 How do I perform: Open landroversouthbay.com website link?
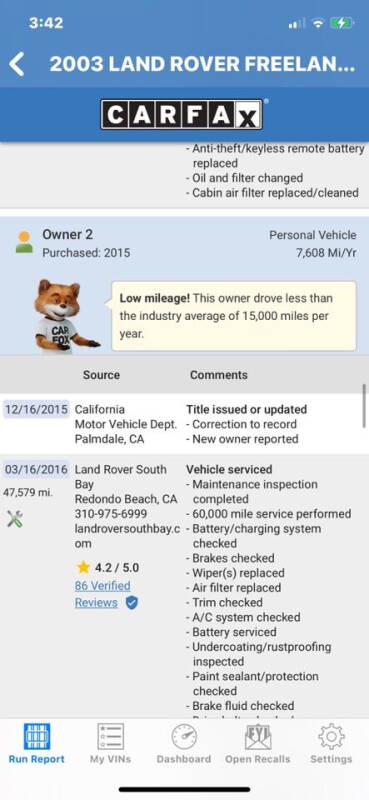pyautogui.click(x=127, y=536)
